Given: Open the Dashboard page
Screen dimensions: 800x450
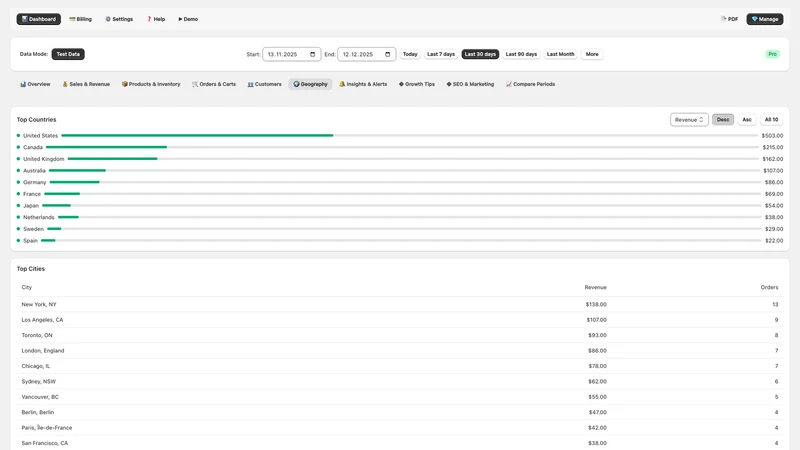Looking at the screenshot, I should click(39, 19).
